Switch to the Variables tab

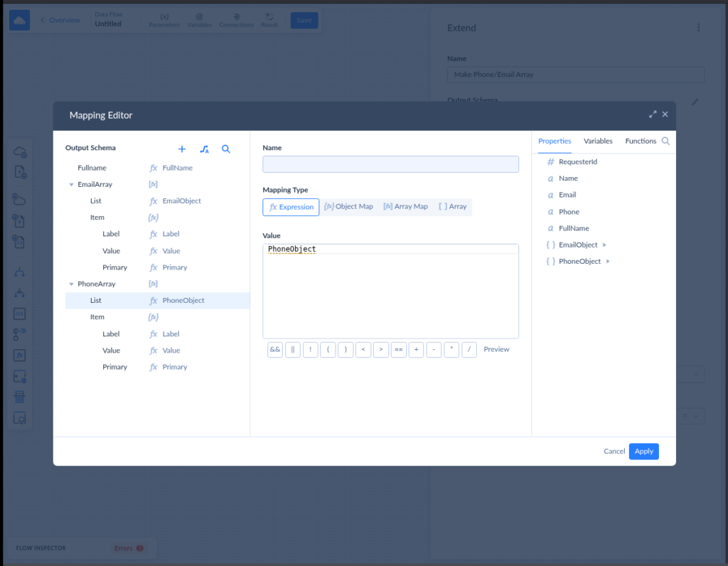coord(598,141)
